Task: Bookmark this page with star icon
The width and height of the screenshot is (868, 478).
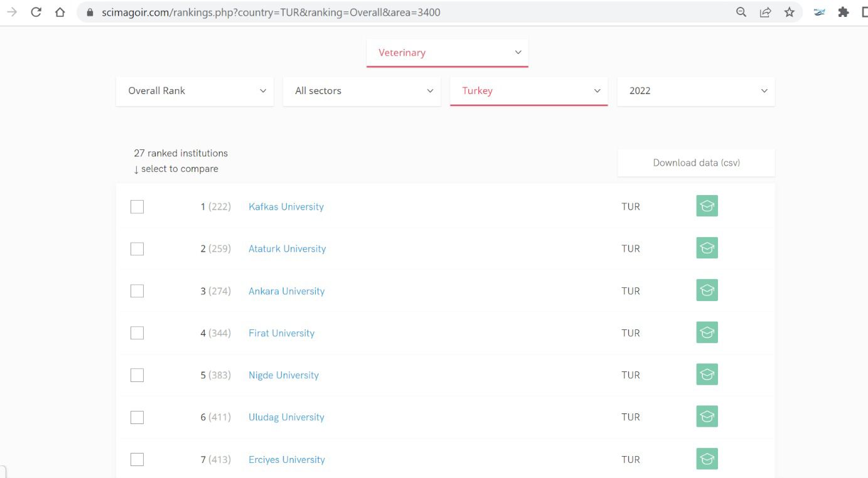Action: (790, 12)
